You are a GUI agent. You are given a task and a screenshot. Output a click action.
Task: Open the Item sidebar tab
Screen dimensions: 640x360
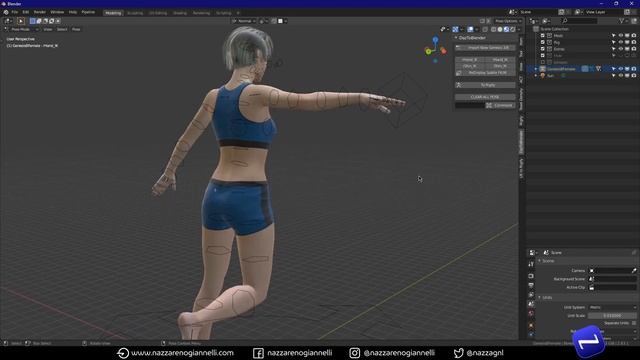coord(521,41)
